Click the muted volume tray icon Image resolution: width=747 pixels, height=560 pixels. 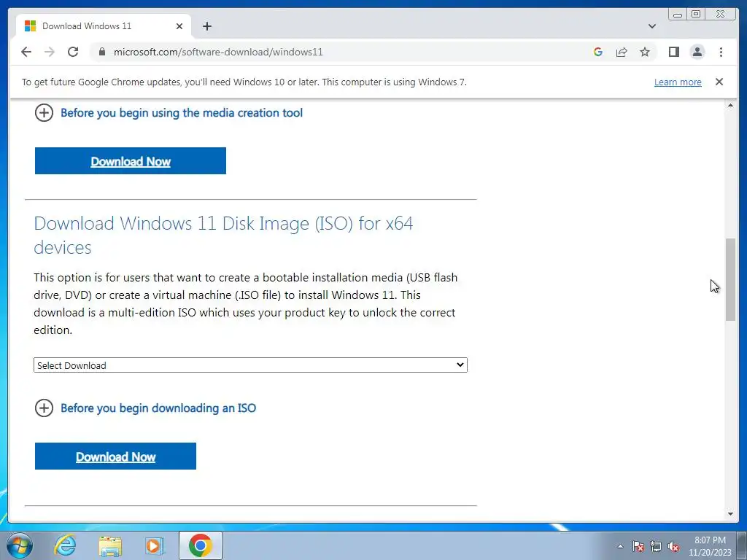click(673, 546)
